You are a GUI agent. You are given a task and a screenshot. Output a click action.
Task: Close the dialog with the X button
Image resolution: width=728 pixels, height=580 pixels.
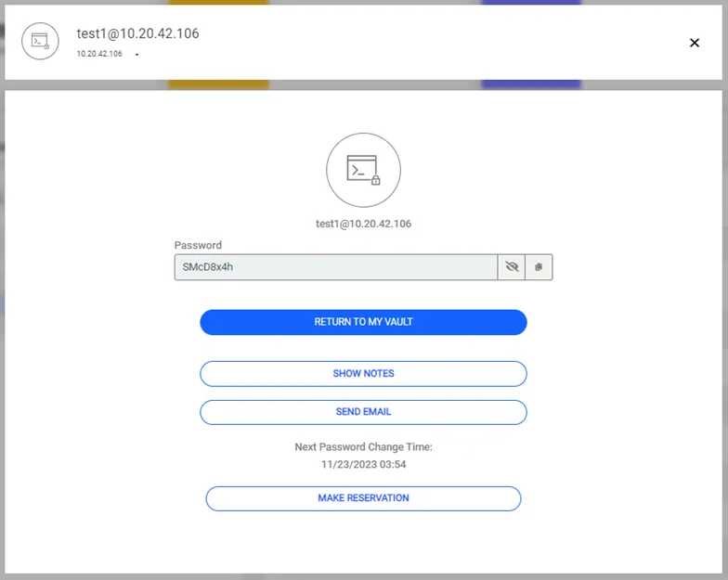click(x=695, y=43)
